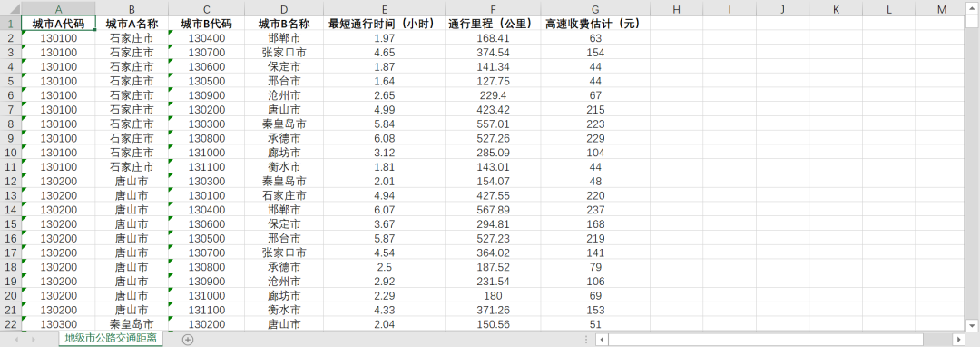Select the cell with value 567.89
980x347 pixels.
(x=493, y=210)
